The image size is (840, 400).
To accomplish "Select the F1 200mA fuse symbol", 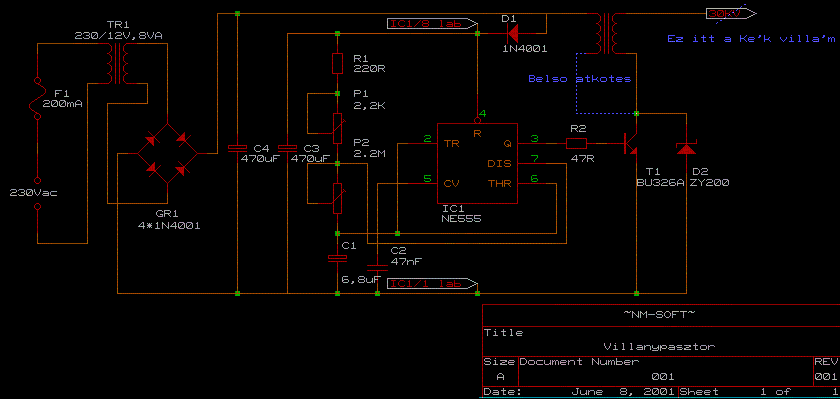I will 38,100.
